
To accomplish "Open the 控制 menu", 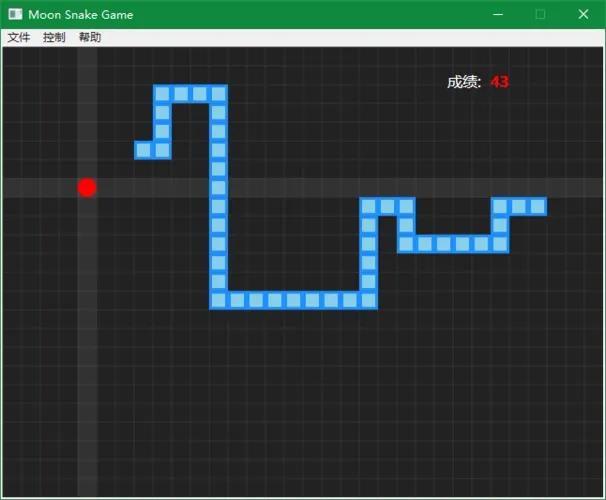I will pyautogui.click(x=54, y=37).
